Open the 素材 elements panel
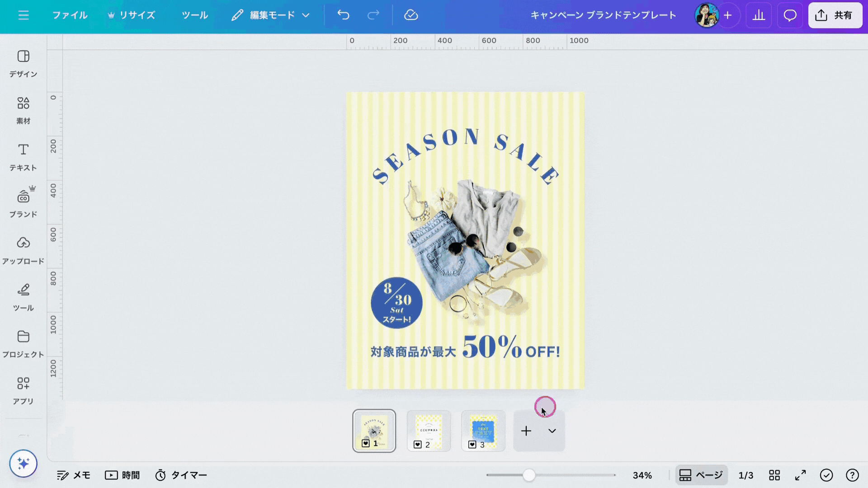The width and height of the screenshot is (868, 488). [24, 110]
